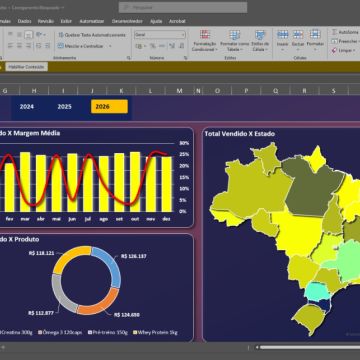Click the Mesclar e Centralizar button

81,46
